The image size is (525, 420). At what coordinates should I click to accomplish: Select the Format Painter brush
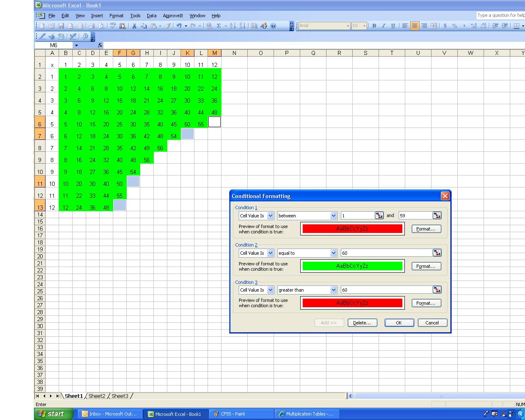coord(167,26)
